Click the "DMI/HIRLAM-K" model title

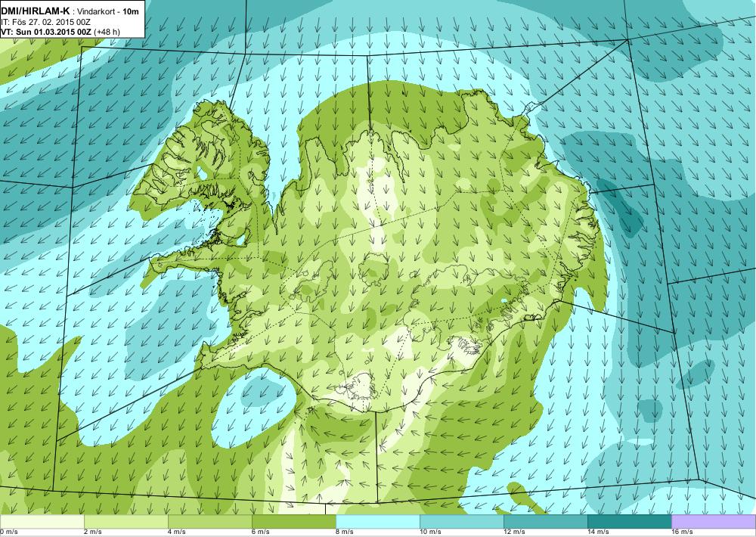pos(36,11)
